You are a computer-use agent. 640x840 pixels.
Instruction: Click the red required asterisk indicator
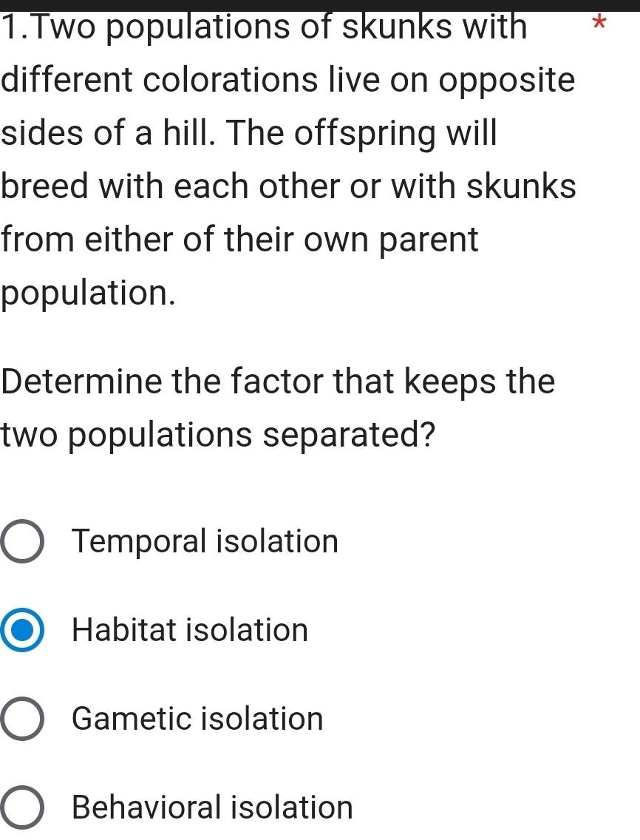[600, 24]
